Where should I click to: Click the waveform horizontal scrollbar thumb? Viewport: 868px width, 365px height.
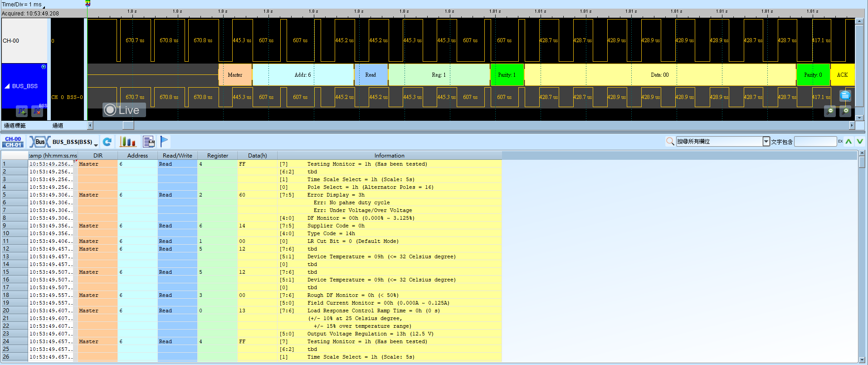(128, 125)
